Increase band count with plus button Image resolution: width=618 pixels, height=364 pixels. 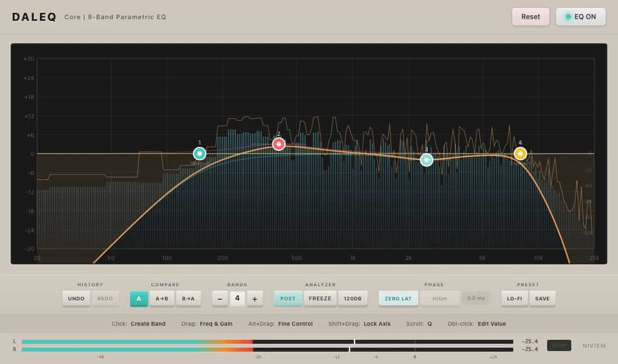point(254,299)
